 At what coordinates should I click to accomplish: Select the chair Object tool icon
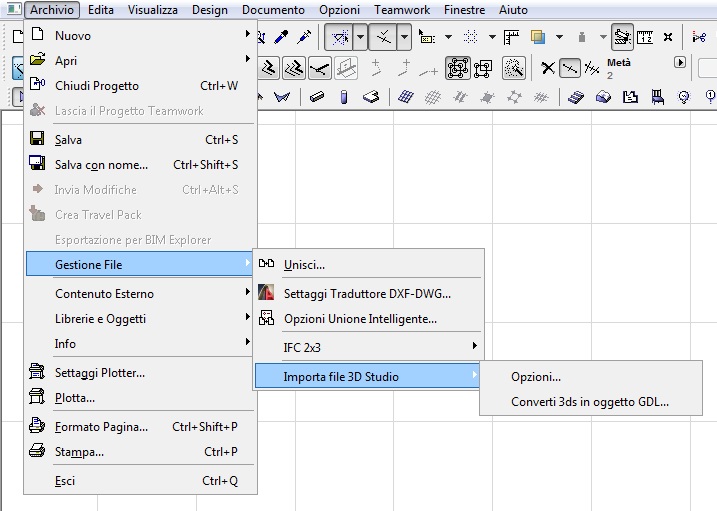(x=658, y=97)
